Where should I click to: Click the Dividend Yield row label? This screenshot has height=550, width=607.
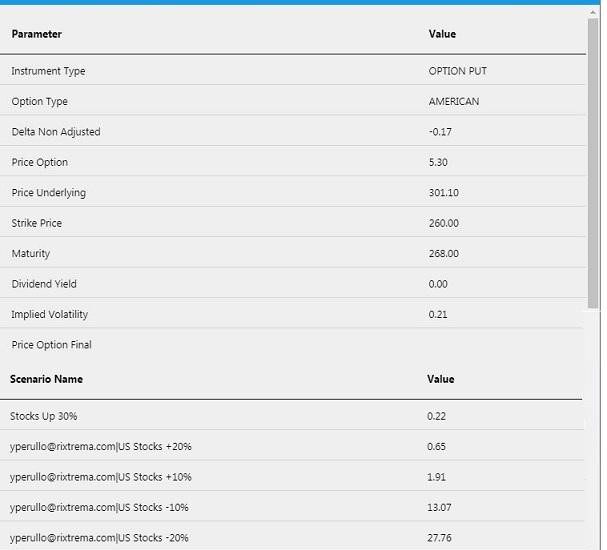(44, 284)
